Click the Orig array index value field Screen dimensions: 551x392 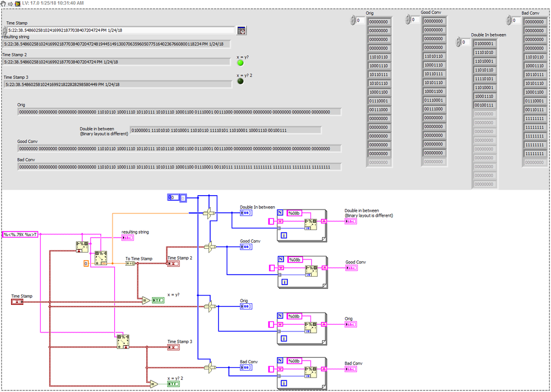click(x=360, y=20)
